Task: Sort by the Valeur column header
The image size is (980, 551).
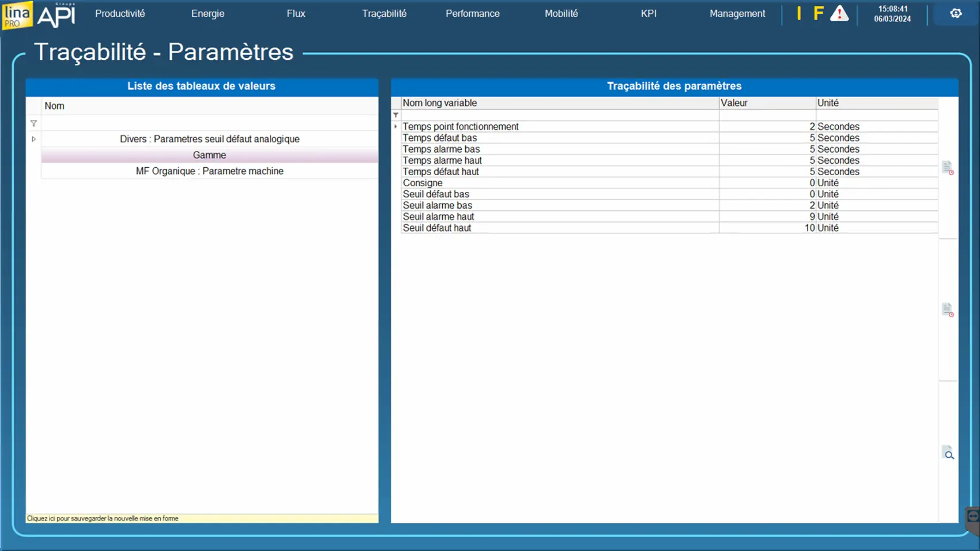Action: (767, 103)
